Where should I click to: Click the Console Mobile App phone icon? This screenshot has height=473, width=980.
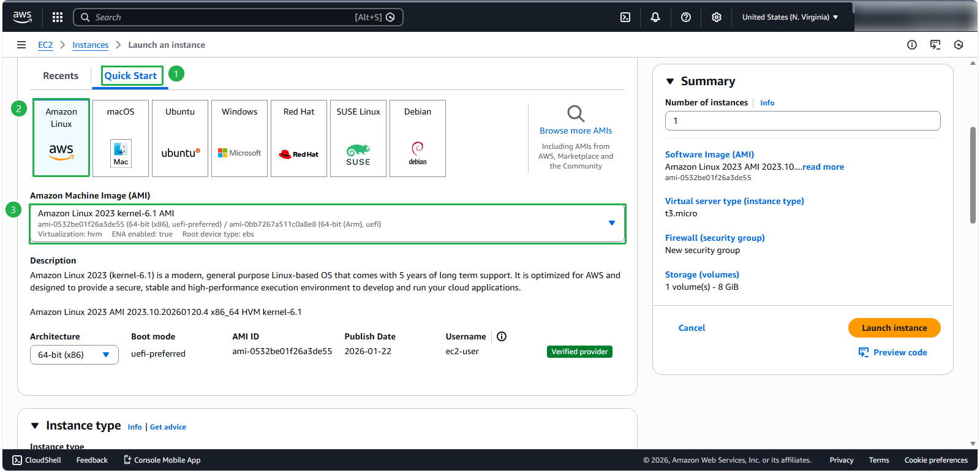coord(127,460)
